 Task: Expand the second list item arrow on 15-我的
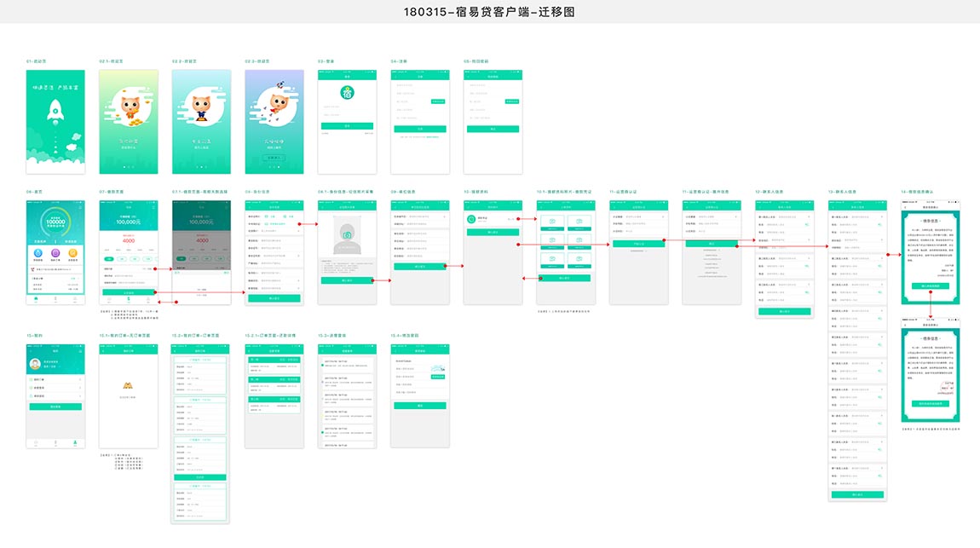[80, 389]
